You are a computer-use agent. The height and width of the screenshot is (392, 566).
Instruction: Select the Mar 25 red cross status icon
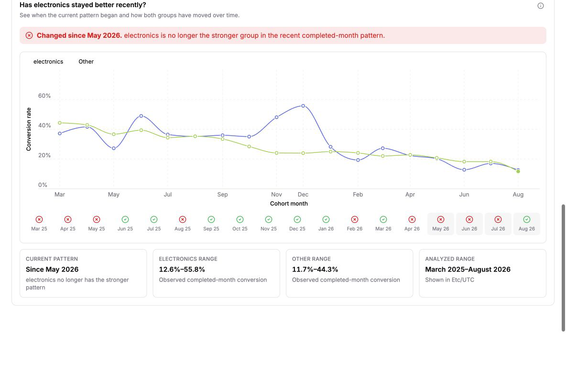point(39,219)
